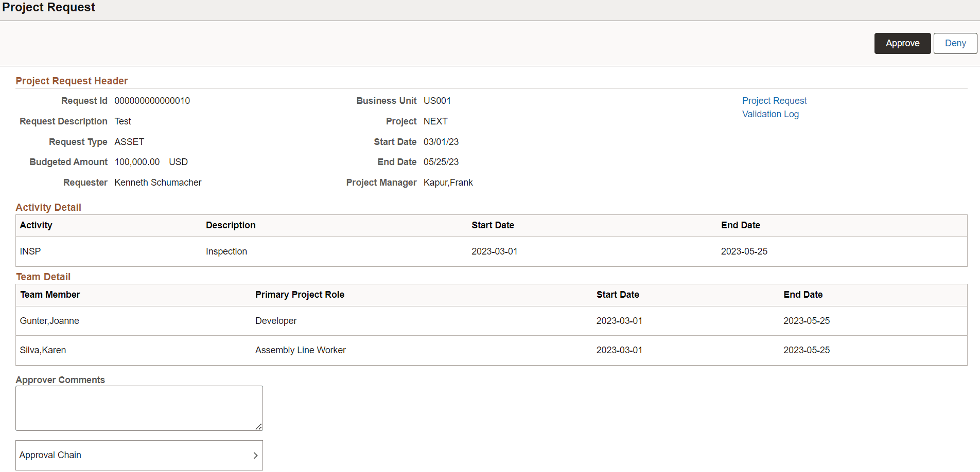Select the Project value NEXT
The height and width of the screenshot is (472, 980).
tap(435, 121)
